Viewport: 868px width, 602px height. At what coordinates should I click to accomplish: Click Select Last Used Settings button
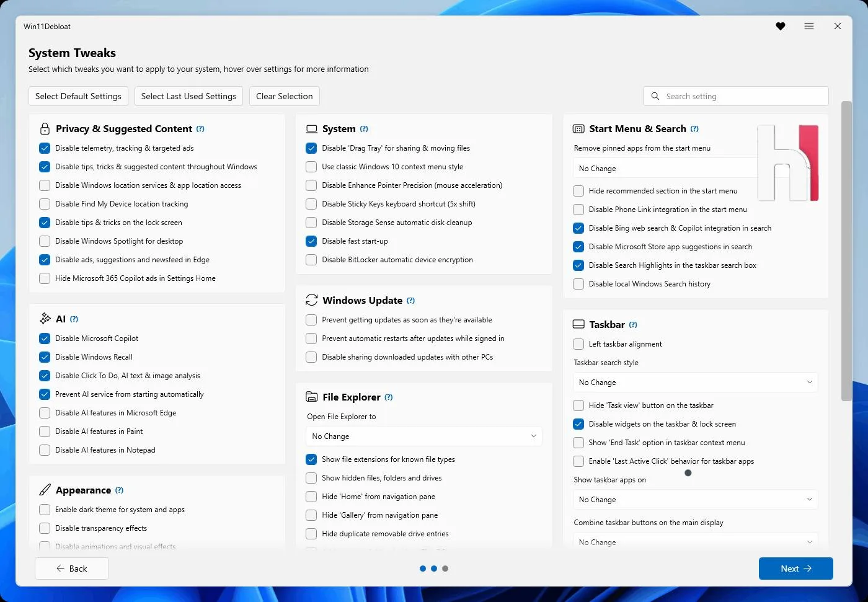[x=188, y=96]
